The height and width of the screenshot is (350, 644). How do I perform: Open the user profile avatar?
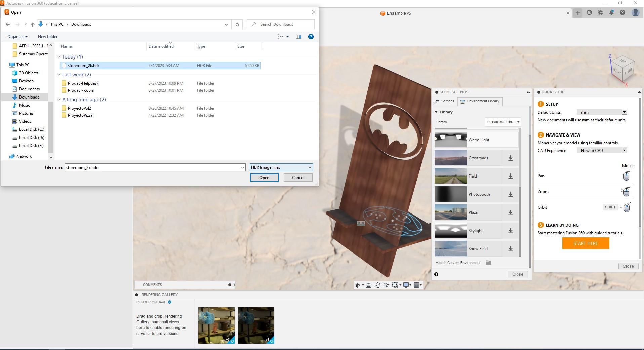[635, 13]
